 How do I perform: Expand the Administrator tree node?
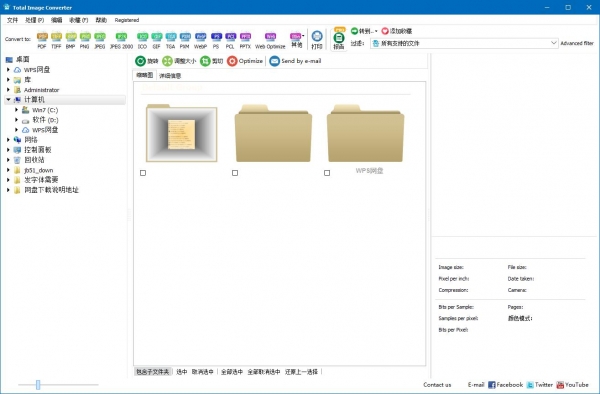(8, 90)
